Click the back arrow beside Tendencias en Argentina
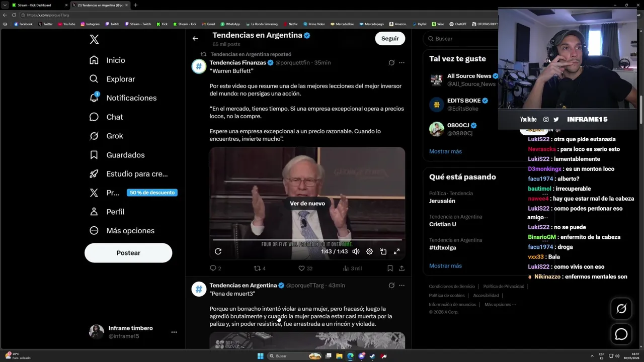The width and height of the screenshot is (644, 362). coord(195,38)
